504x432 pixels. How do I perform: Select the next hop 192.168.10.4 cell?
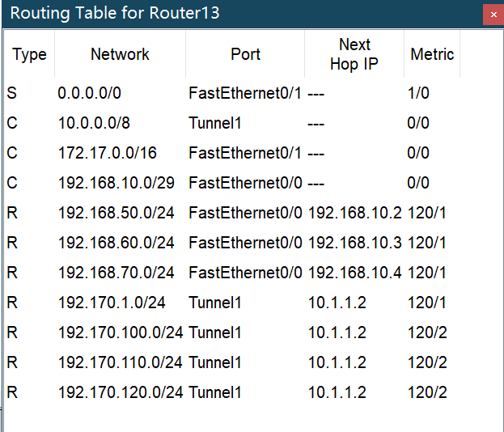pos(354,273)
